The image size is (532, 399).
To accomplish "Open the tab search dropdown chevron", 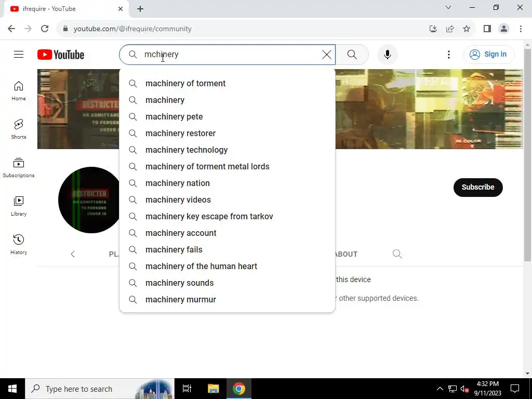I will tap(448, 7).
